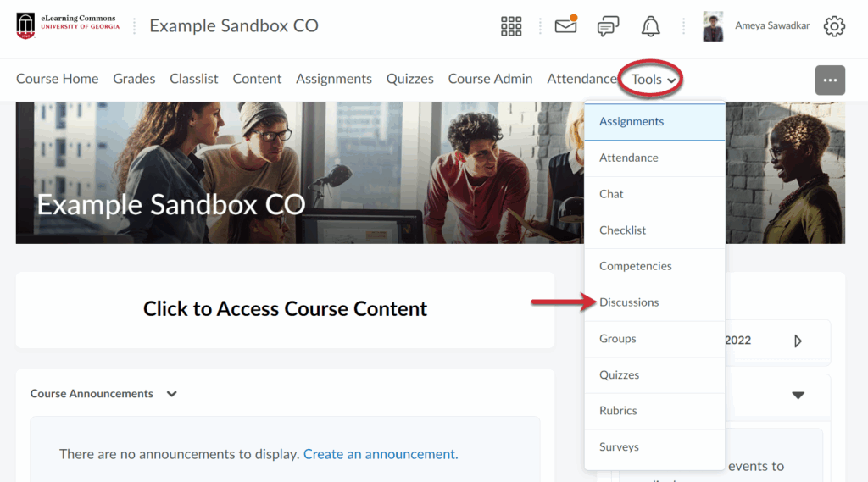Expand the Tools dropdown menu

pyautogui.click(x=653, y=79)
